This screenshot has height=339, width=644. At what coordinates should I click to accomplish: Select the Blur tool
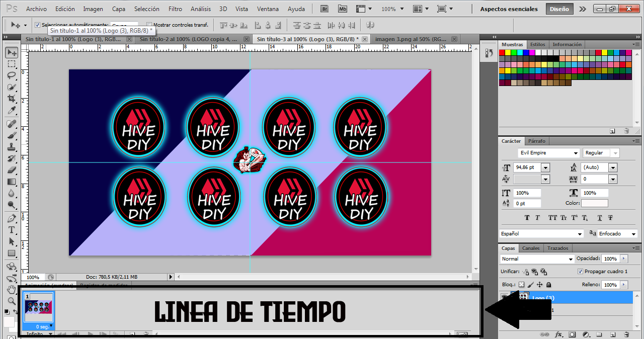pyautogui.click(x=12, y=193)
